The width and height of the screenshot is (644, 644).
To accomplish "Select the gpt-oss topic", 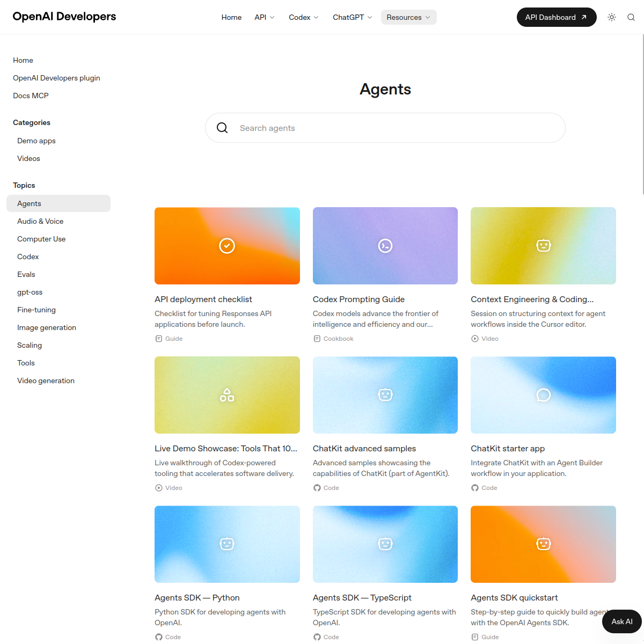I will (30, 292).
